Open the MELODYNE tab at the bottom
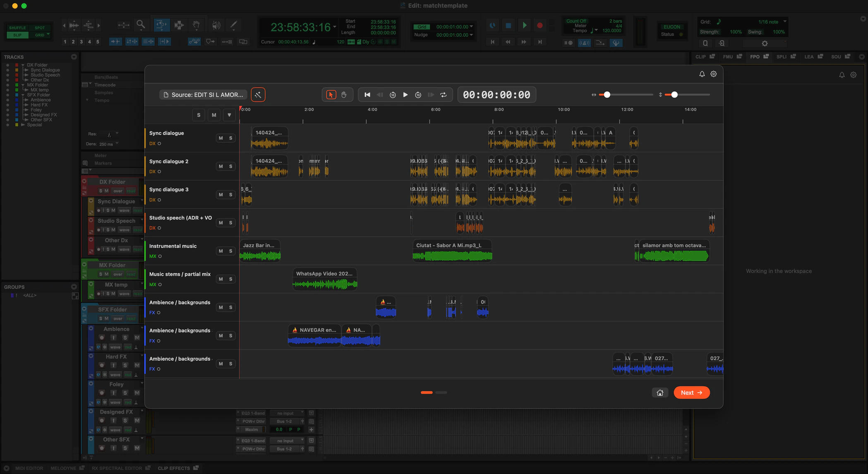Image resolution: width=868 pixels, height=474 pixels. coord(67,468)
